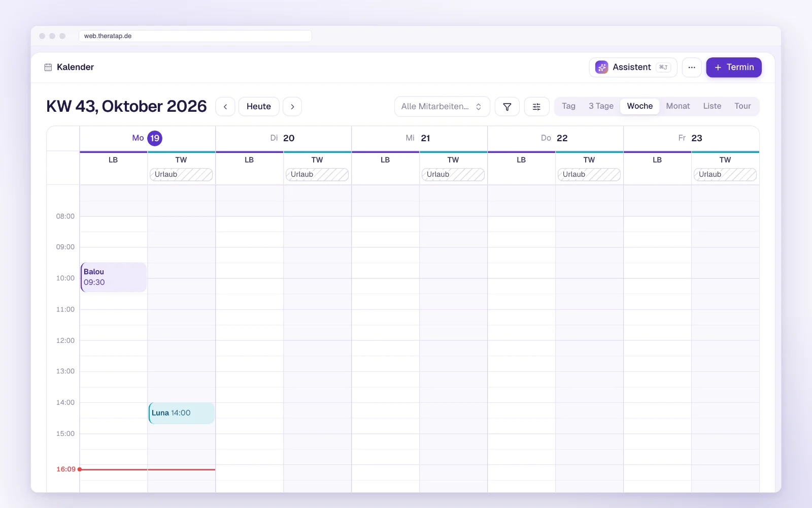Click the KW 43, Oktober 2026 heading
The height and width of the screenshot is (508, 812).
pos(126,106)
